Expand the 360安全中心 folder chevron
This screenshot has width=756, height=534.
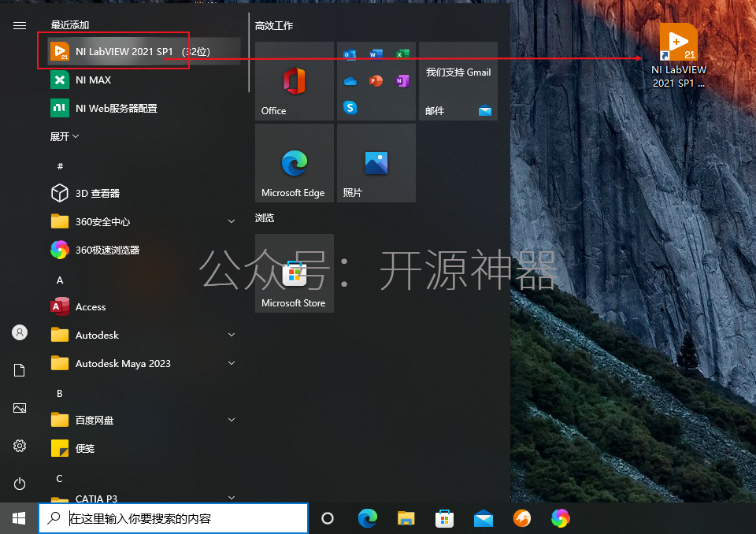232,221
